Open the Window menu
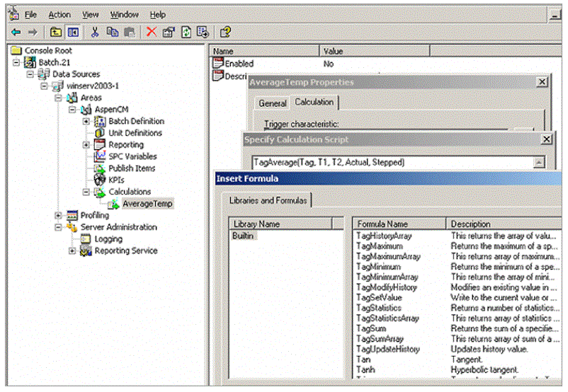Image resolution: width=568 pixels, height=392 pixels. coord(124,15)
